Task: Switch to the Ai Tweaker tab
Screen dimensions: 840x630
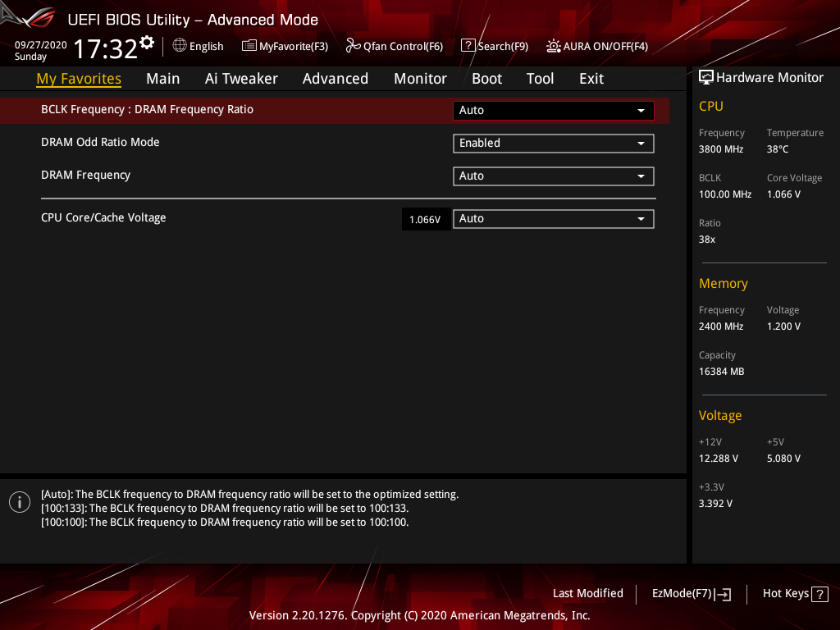Action: click(x=241, y=79)
